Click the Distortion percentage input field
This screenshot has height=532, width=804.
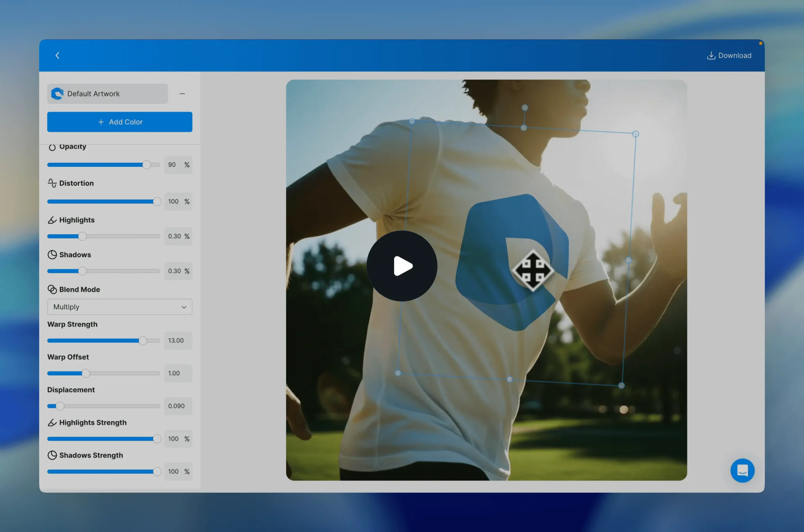pos(174,202)
